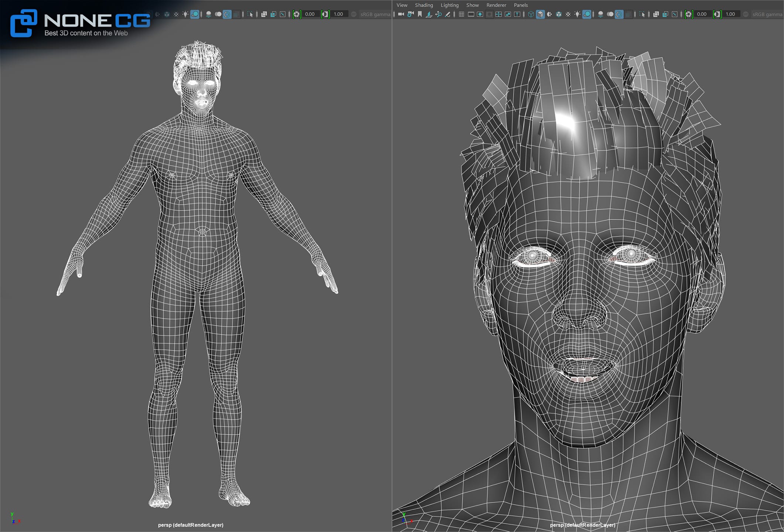Image resolution: width=784 pixels, height=532 pixels.
Task: Toggle Film Gate icon in right panel
Action: pyautogui.click(x=471, y=14)
